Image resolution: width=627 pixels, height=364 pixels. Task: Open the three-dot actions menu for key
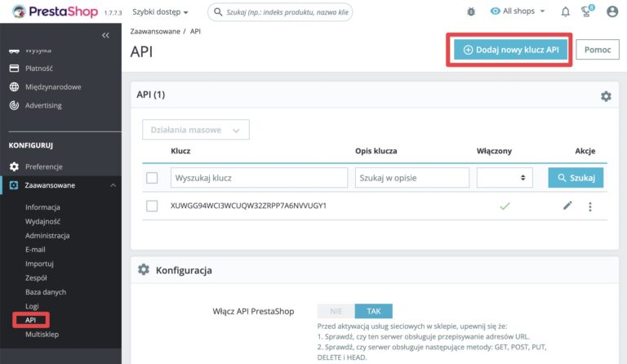pos(590,206)
